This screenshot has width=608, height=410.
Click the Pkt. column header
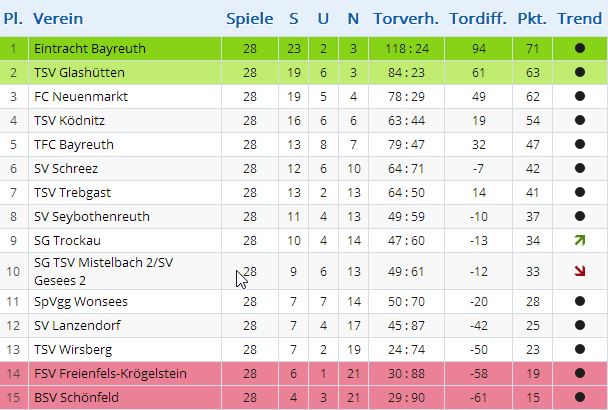[530, 19]
